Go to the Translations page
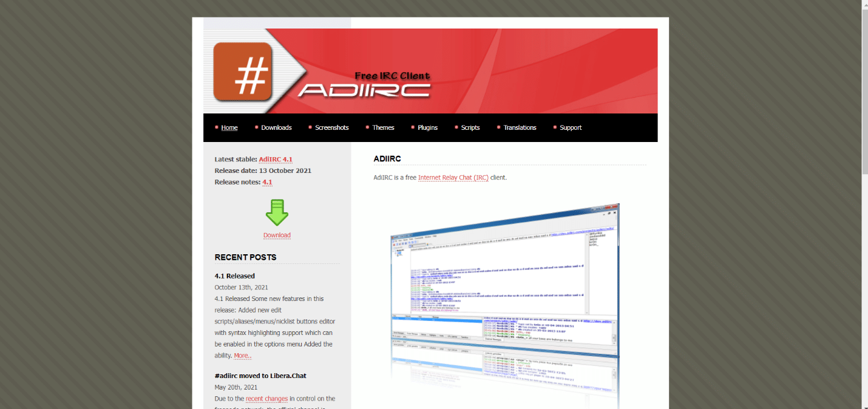The height and width of the screenshot is (409, 868). [520, 127]
